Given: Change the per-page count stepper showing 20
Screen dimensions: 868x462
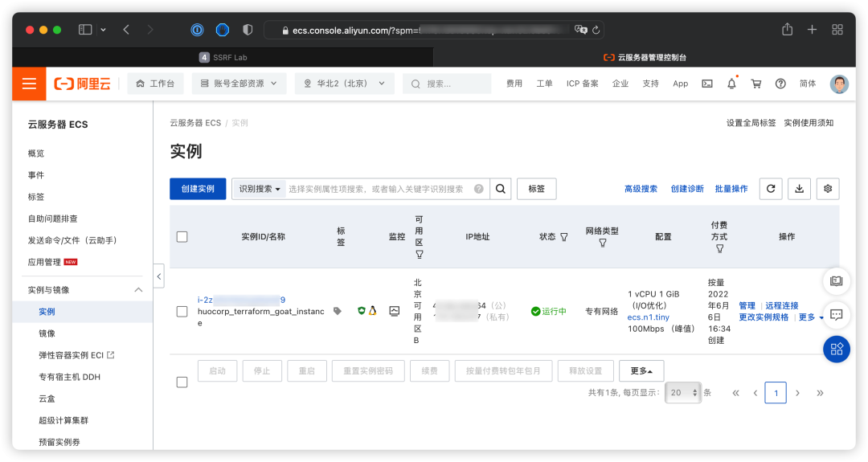Looking at the screenshot, I should click(683, 392).
